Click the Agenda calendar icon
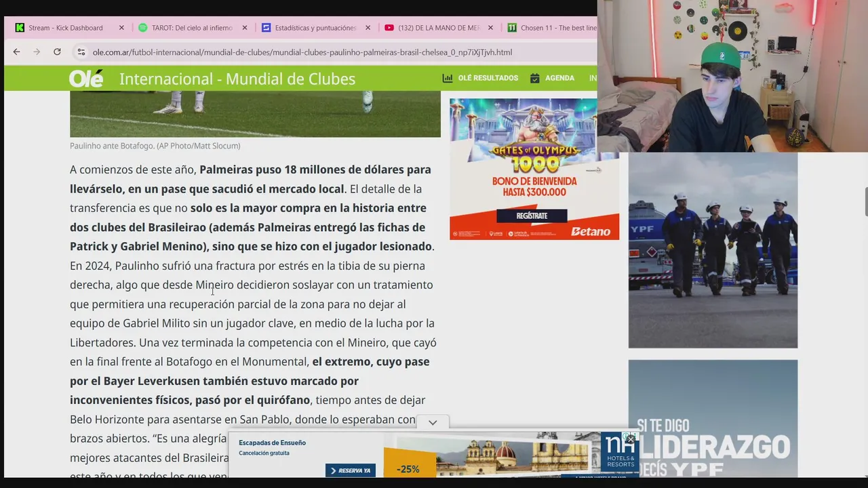This screenshot has width=868, height=488. pyautogui.click(x=534, y=78)
